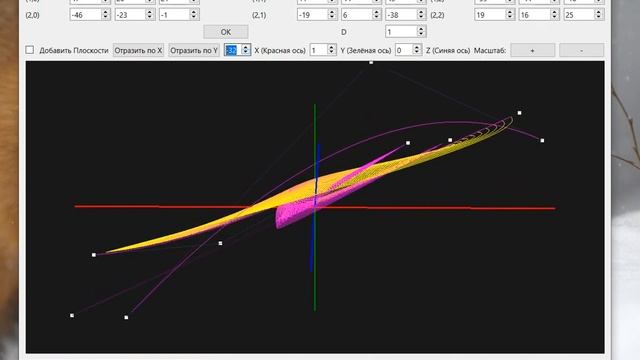Click the Масштаб: label

point(490,51)
